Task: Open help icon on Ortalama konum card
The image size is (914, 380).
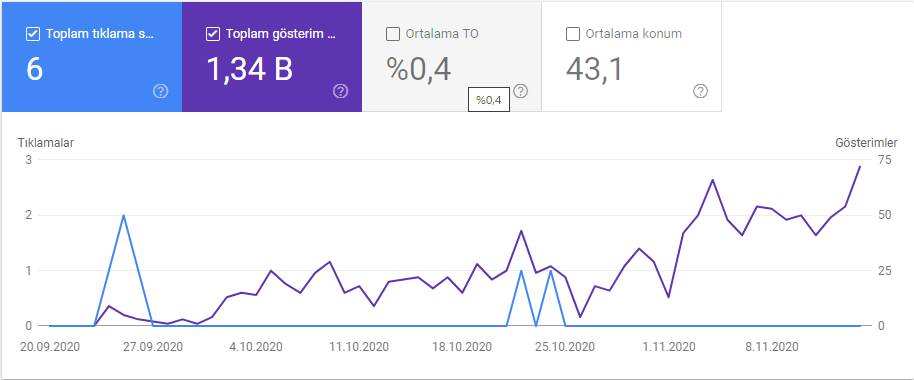Action: [x=701, y=91]
